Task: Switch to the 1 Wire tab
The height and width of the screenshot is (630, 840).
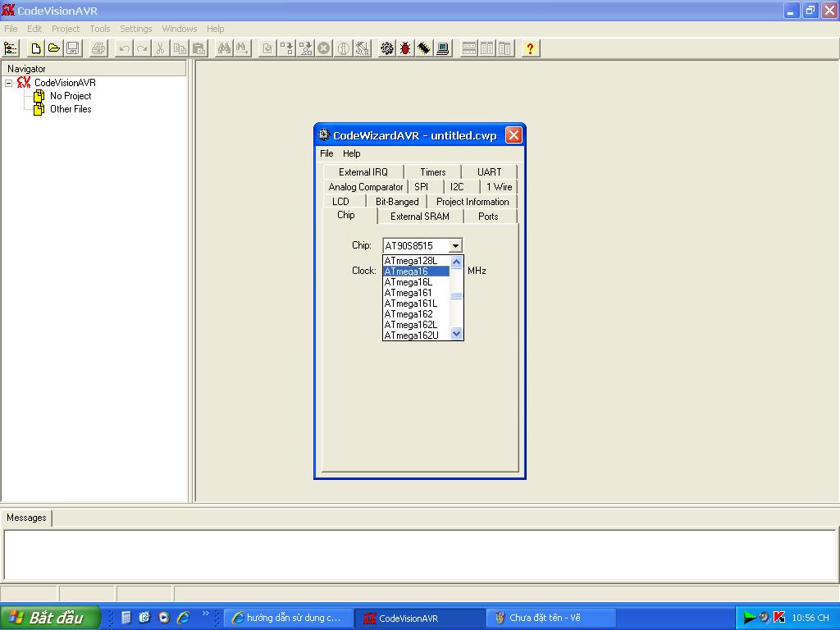Action: pos(499,187)
